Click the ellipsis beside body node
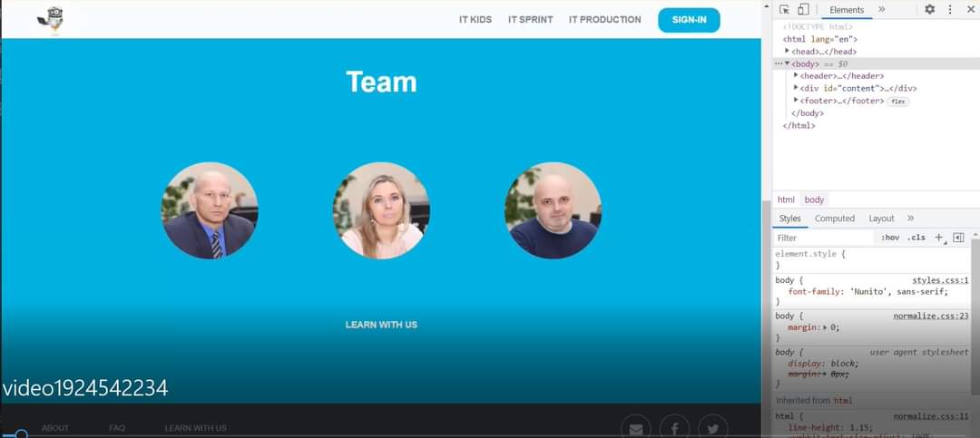The width and height of the screenshot is (980, 438). coord(779,63)
